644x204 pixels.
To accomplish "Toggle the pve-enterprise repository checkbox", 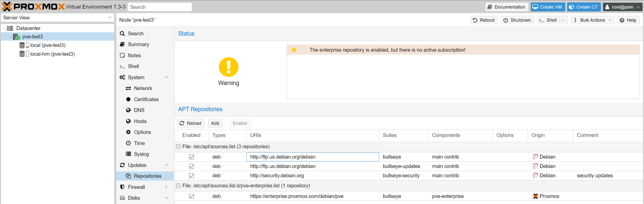I will (192, 196).
